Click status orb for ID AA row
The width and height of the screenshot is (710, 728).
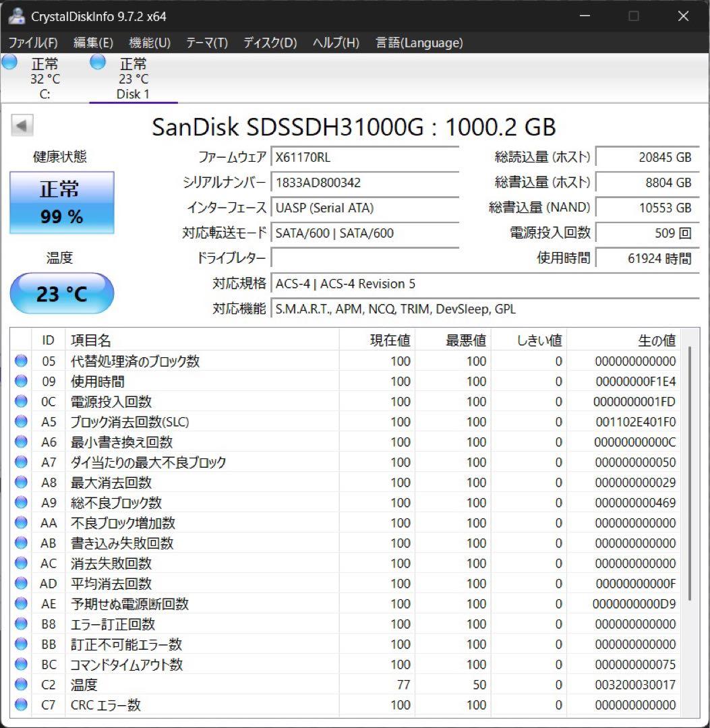[21, 523]
